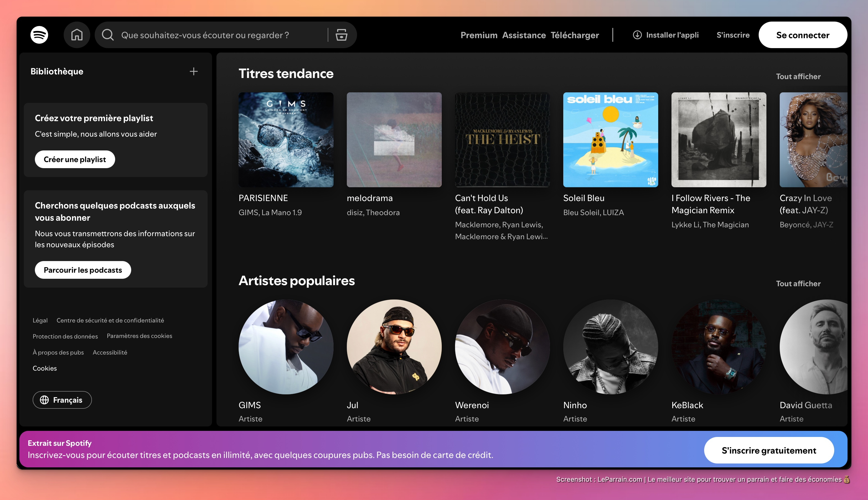
Task: Click inside the search input field
Action: click(x=213, y=35)
